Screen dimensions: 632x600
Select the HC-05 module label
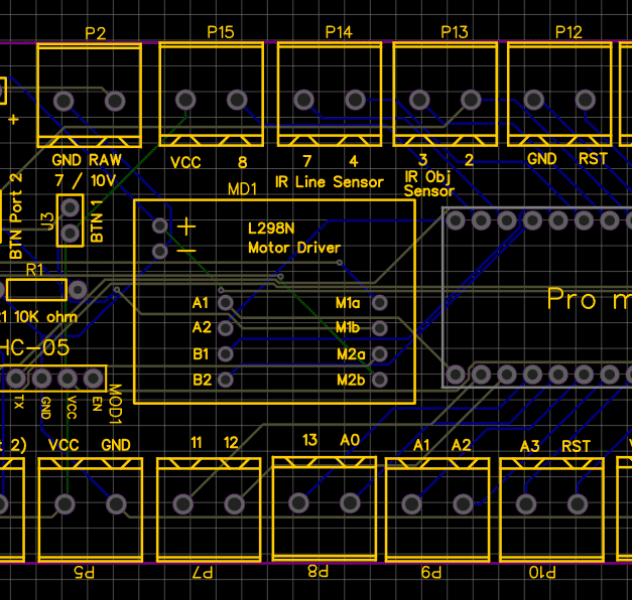[34, 347]
